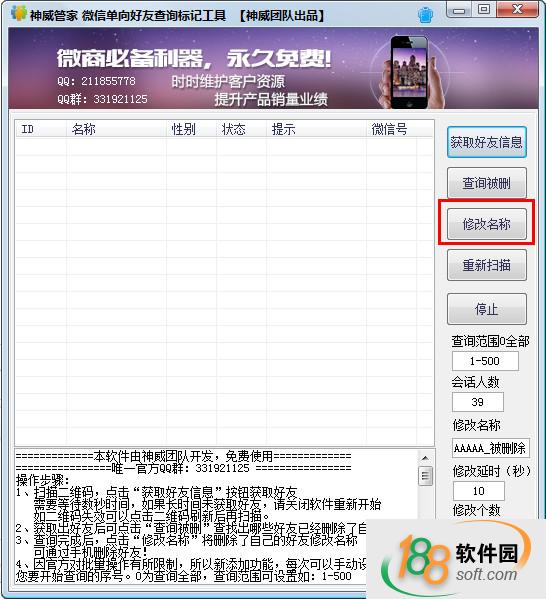Click the app logo in title bar
The width and height of the screenshot is (546, 599).
[18, 14]
